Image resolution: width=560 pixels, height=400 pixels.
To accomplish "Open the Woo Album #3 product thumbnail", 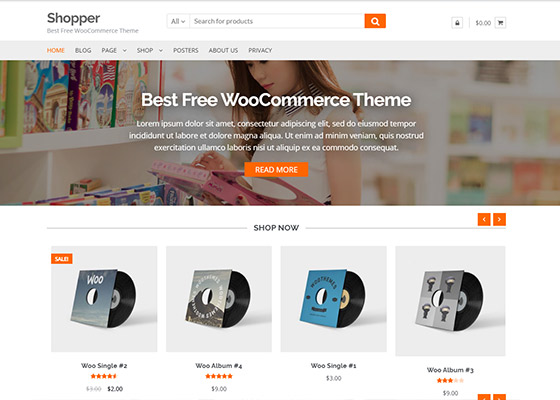I will [x=450, y=301].
